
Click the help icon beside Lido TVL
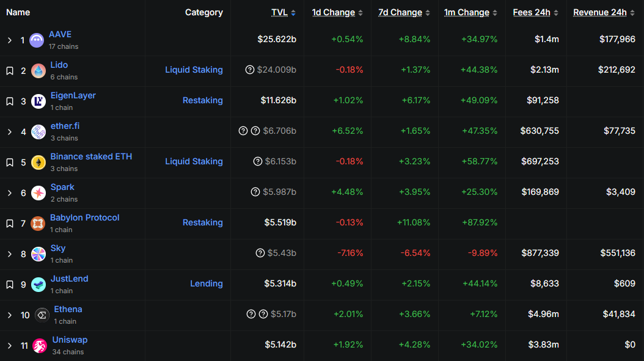(250, 70)
